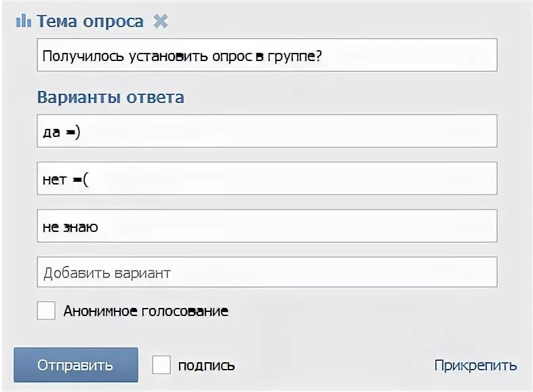Image resolution: width=533 pixels, height=392 pixels.
Task: Select the "не знаю" answer field
Action: coord(267,226)
